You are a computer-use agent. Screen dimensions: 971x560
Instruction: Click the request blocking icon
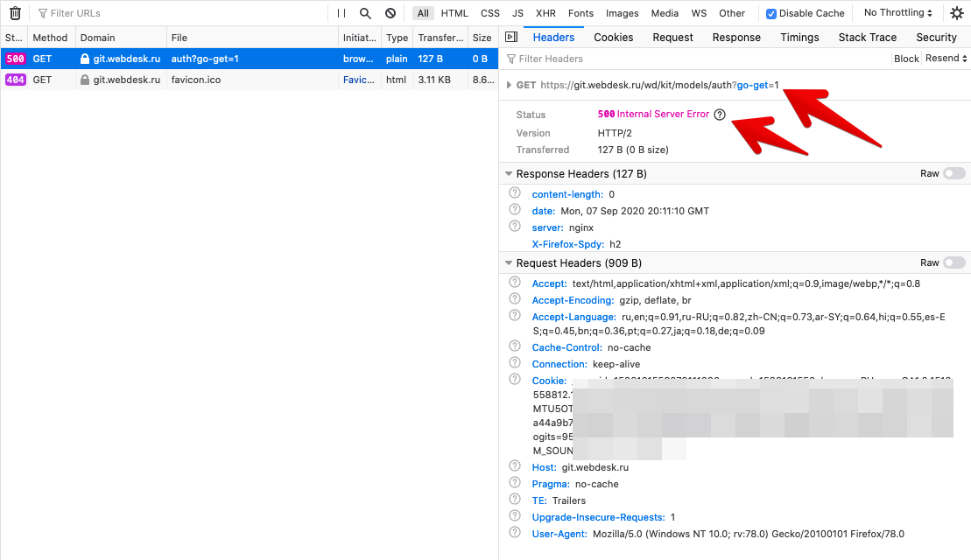point(391,12)
